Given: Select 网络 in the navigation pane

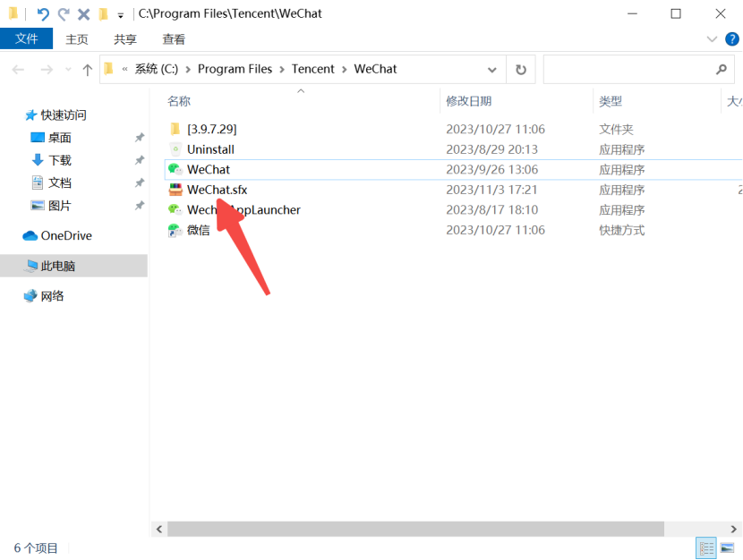Looking at the screenshot, I should coord(52,296).
